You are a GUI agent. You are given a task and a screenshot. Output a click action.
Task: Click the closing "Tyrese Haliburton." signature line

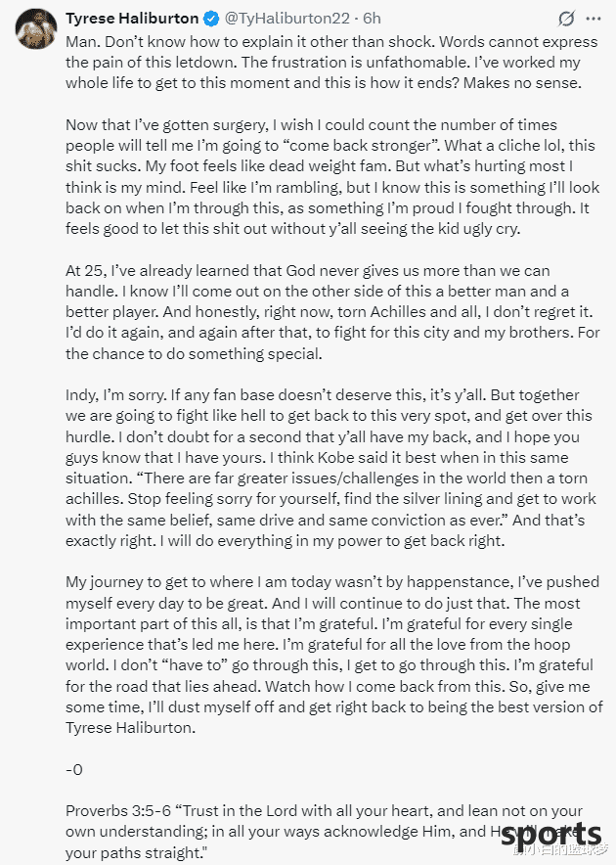[130, 728]
